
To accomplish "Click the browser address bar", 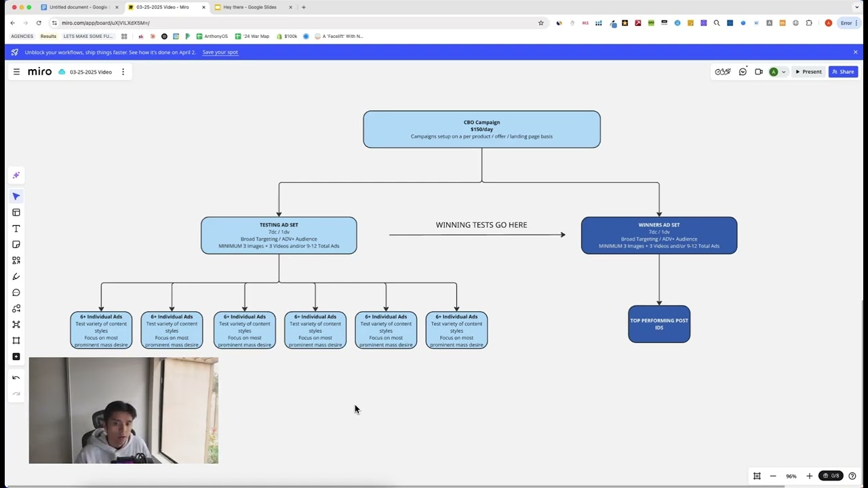I will (298, 22).
